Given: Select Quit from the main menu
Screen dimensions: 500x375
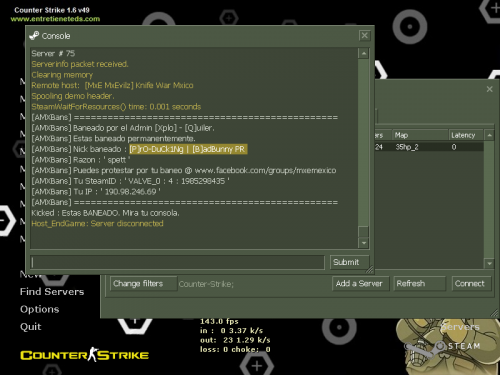Looking at the screenshot, I should click(30, 326).
